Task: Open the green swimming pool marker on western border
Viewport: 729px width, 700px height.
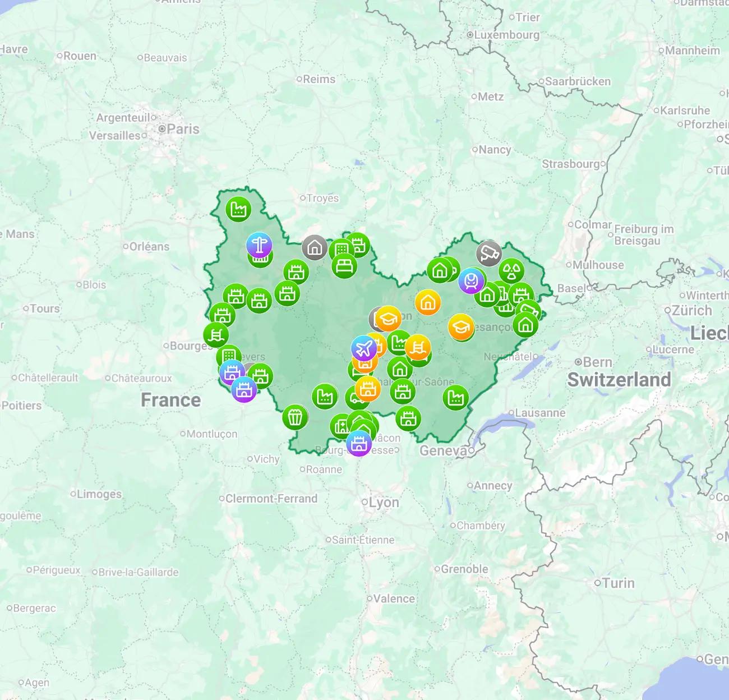Action: tap(216, 335)
